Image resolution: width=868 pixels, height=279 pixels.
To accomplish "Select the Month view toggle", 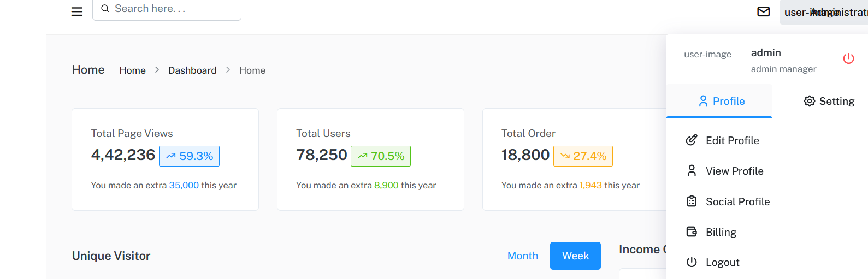I will point(523,256).
